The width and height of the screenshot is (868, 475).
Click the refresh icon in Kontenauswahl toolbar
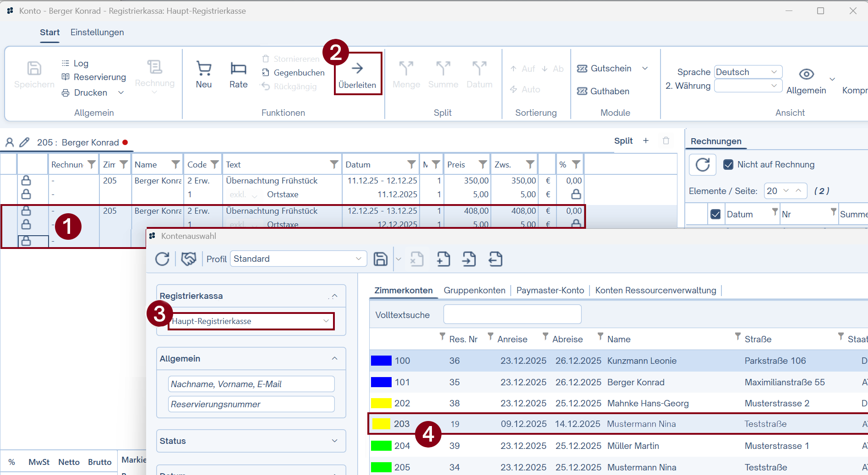click(x=162, y=259)
